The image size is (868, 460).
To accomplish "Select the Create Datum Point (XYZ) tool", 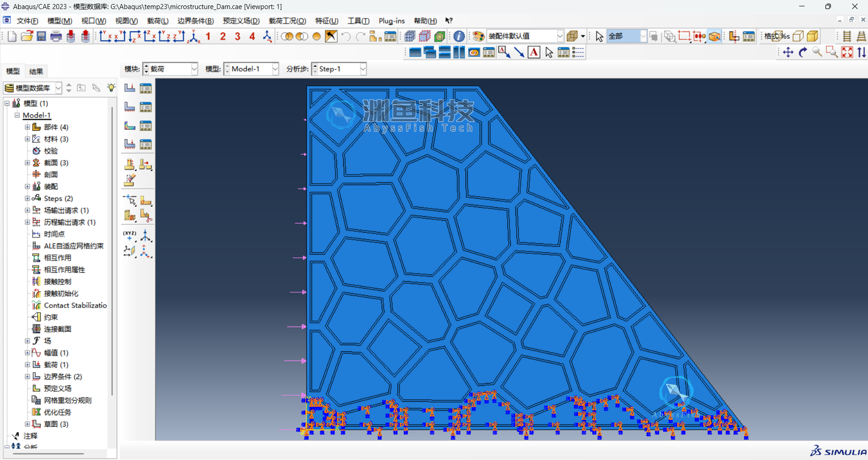I will (129, 235).
